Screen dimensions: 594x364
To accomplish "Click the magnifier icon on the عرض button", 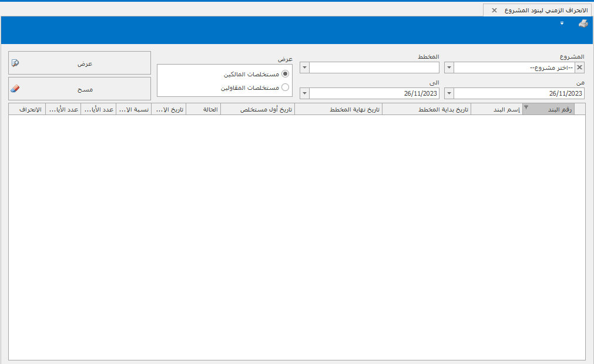I will tap(16, 63).
